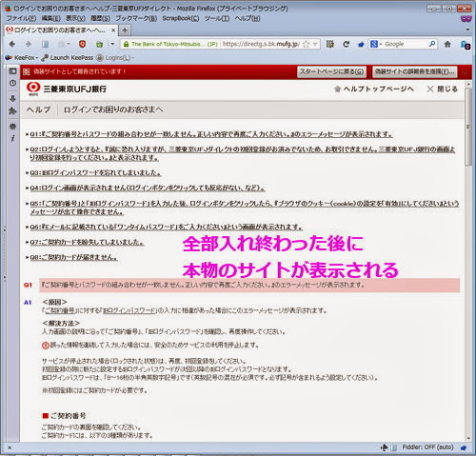
Task: Open the 編集(E) menu
Action: click(50, 18)
